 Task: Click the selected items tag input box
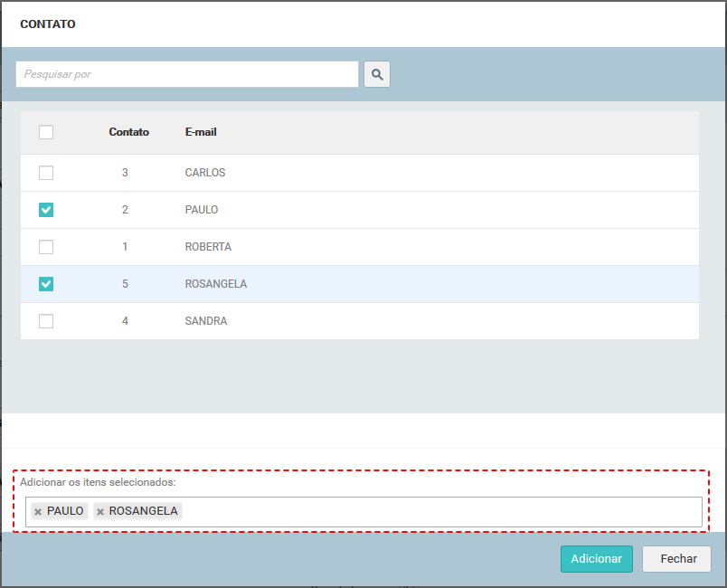[363, 511]
